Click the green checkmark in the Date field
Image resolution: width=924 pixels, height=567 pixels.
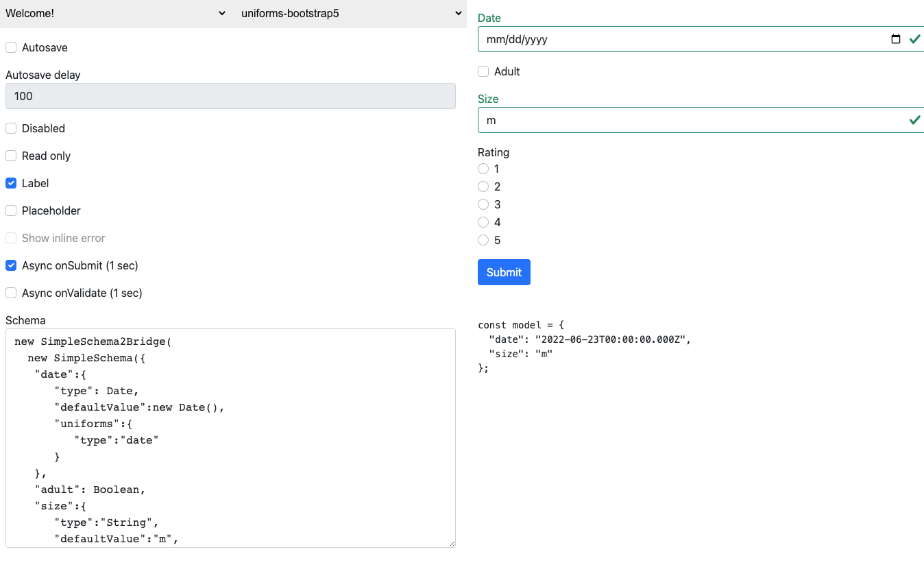[914, 39]
